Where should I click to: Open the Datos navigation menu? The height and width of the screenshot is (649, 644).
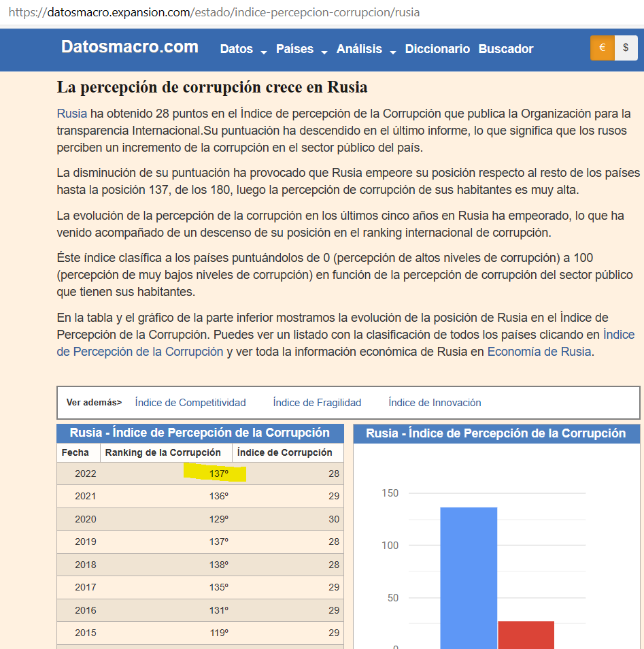237,49
